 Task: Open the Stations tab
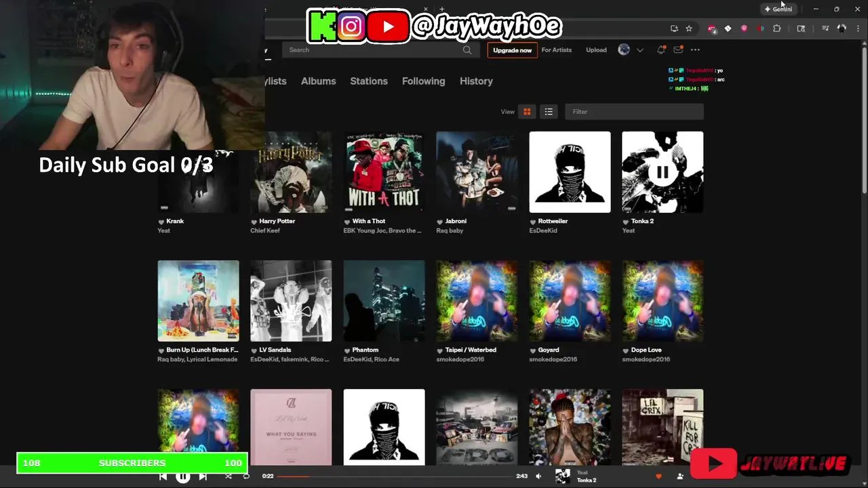pyautogui.click(x=369, y=81)
